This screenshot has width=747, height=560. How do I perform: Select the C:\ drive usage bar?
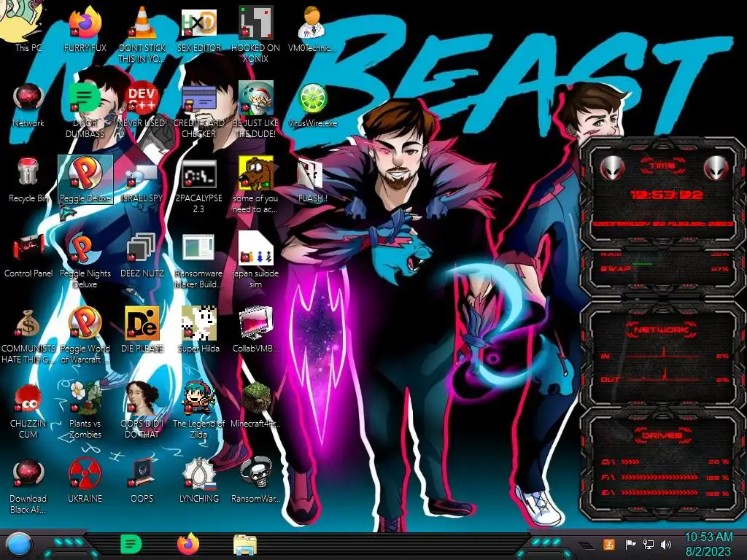[x=665, y=462]
